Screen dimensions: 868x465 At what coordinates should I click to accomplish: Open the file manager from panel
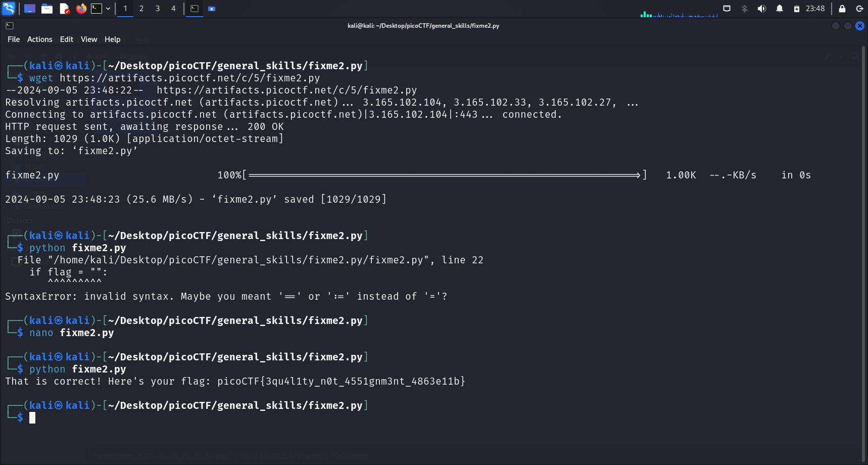click(47, 9)
